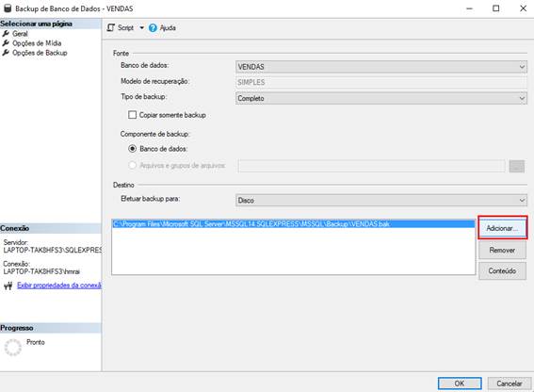The width and height of the screenshot is (534, 392).
Task: Click the Opções de Backup wrench icon
Action: pos(6,53)
